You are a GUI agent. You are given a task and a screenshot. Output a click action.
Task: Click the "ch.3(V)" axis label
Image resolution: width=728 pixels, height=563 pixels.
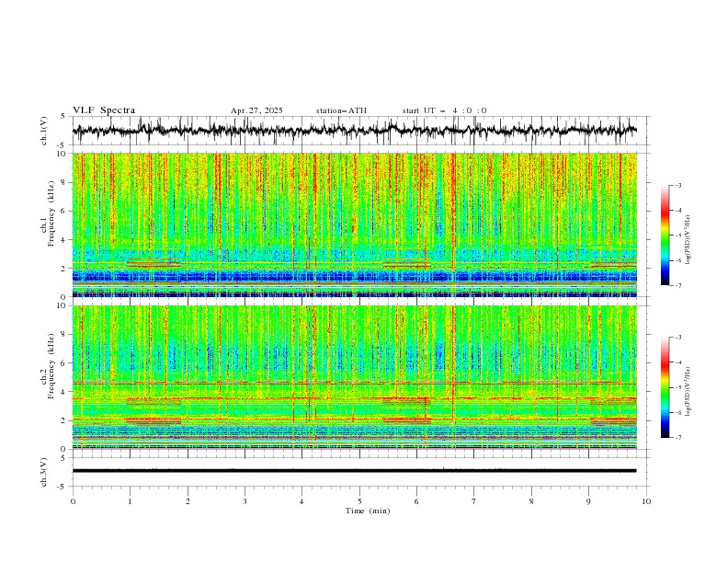coord(44,472)
